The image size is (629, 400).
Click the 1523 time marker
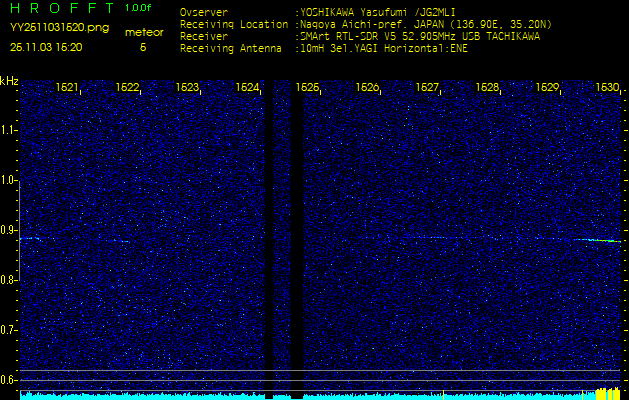click(x=187, y=87)
